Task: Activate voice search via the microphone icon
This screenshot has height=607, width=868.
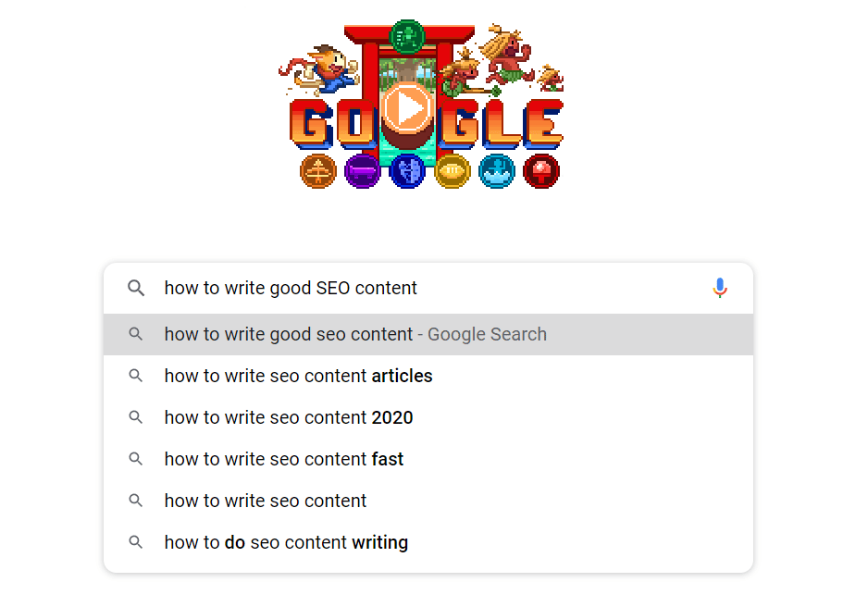Action: pos(720,288)
